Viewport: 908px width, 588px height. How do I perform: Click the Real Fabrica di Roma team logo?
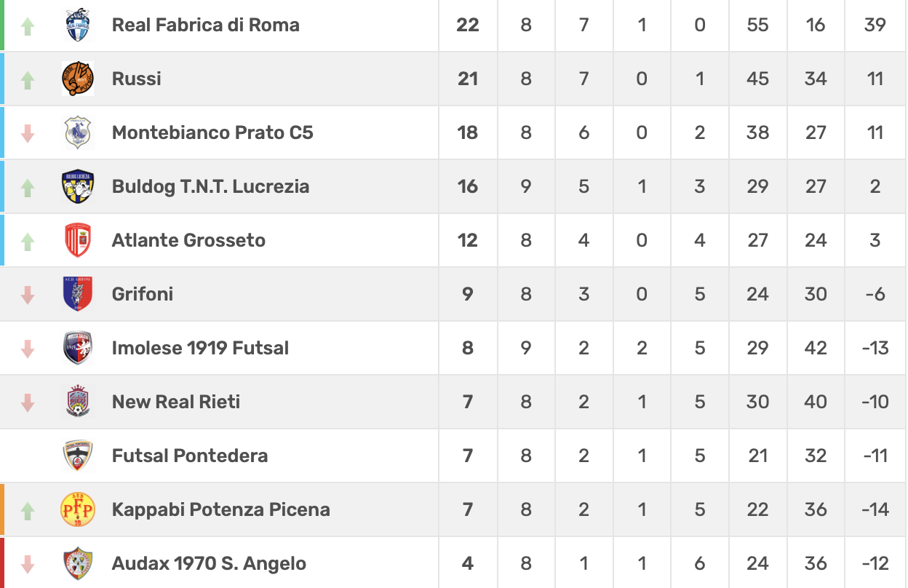pos(77,25)
